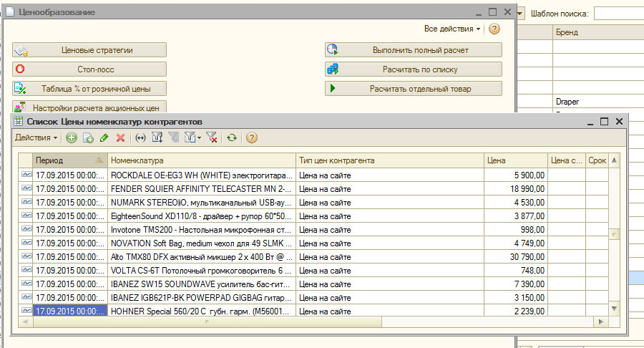Click the Шаблон поиска input field

pyautogui.click(x=619, y=14)
